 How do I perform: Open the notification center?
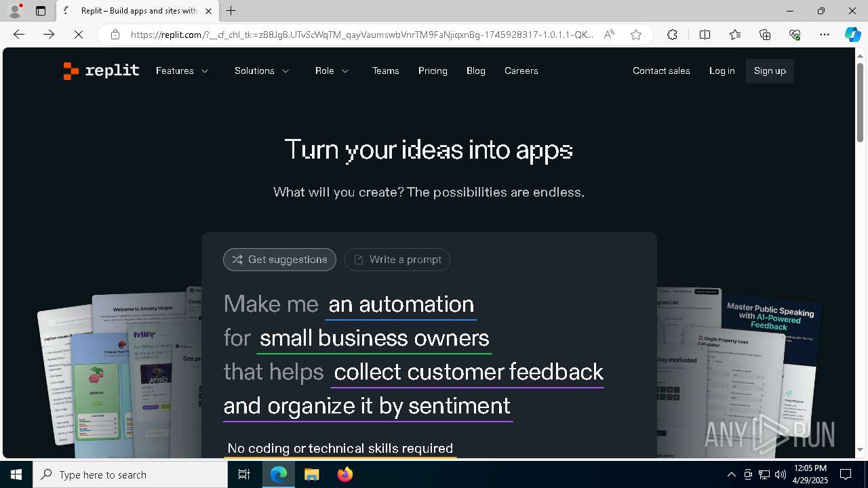[x=846, y=474]
